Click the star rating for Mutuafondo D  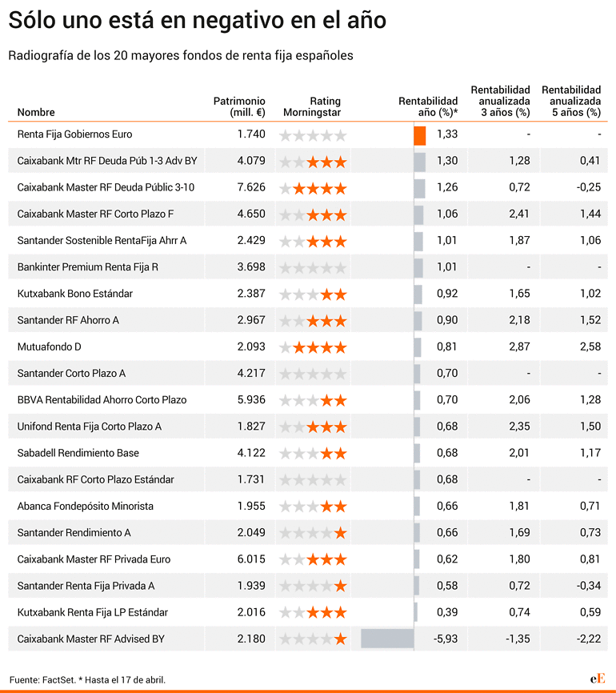click(313, 347)
